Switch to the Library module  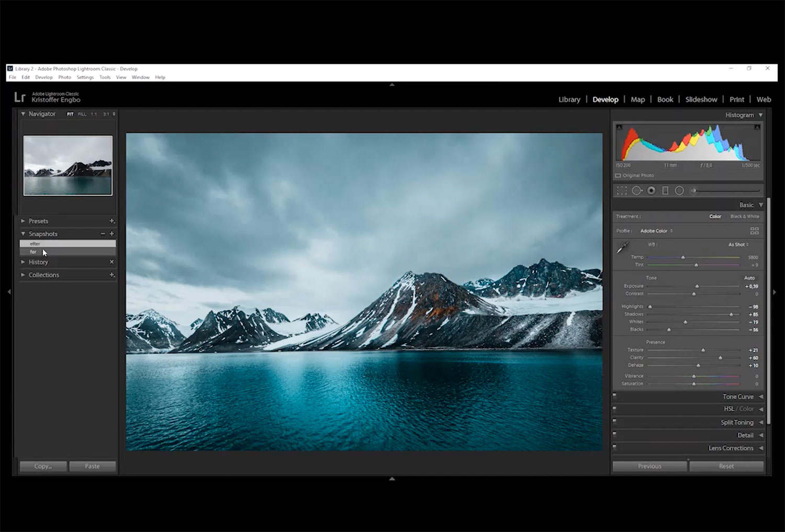click(x=569, y=99)
